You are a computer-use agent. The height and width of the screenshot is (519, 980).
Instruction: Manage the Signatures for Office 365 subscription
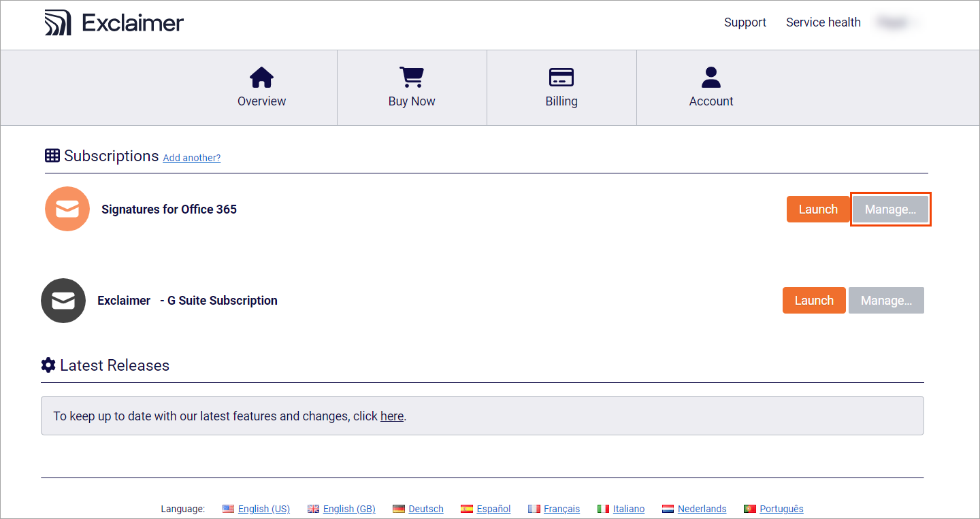890,209
